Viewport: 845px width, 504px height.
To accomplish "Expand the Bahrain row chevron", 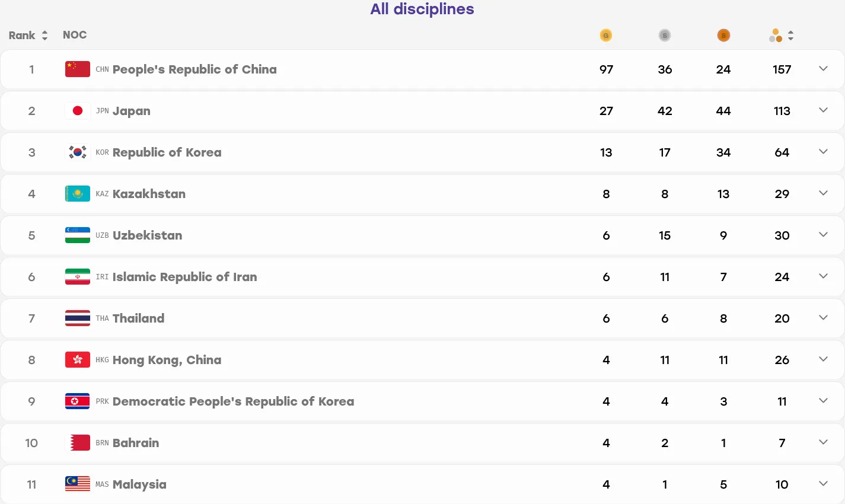I will tap(823, 442).
